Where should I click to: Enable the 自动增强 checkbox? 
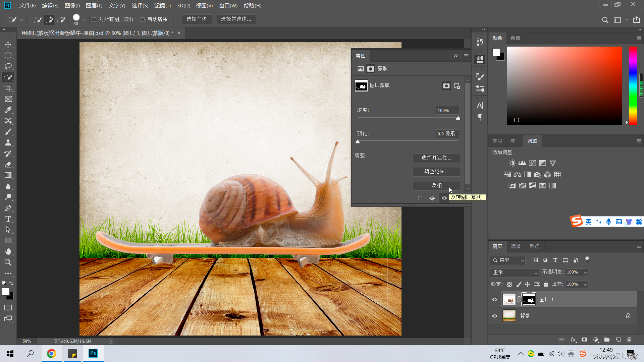(143, 19)
